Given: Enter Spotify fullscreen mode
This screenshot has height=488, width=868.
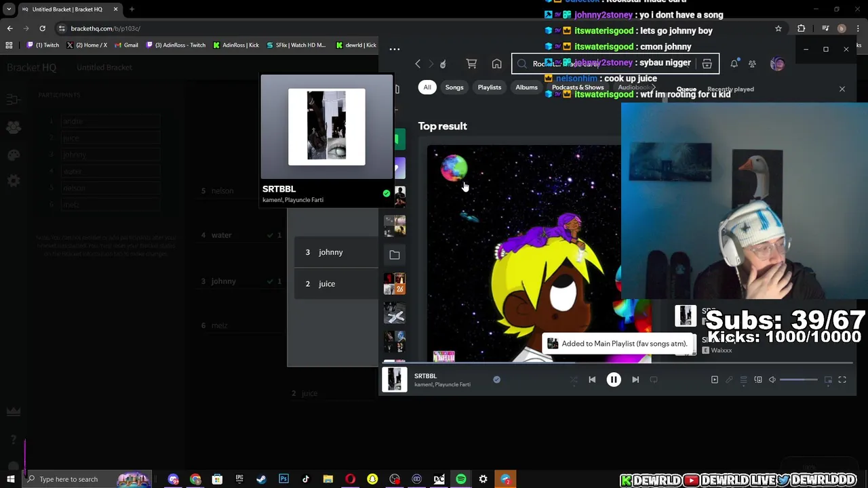Looking at the screenshot, I should (842, 380).
